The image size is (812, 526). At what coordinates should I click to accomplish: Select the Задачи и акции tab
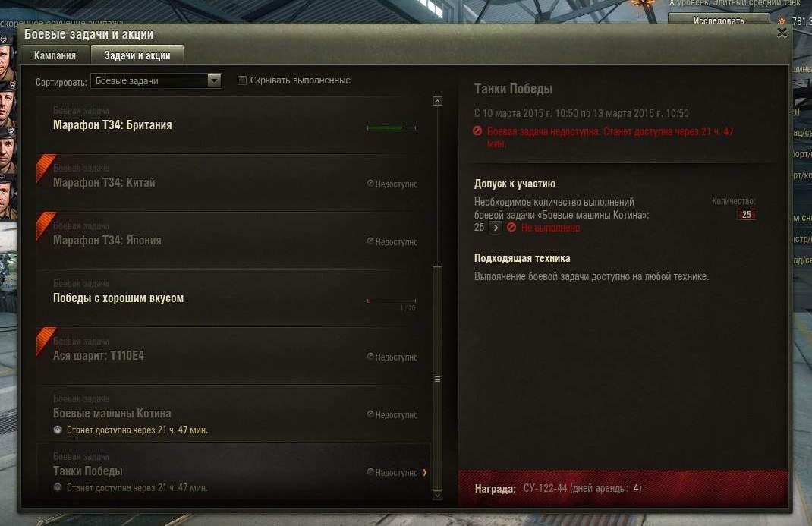pyautogui.click(x=137, y=55)
